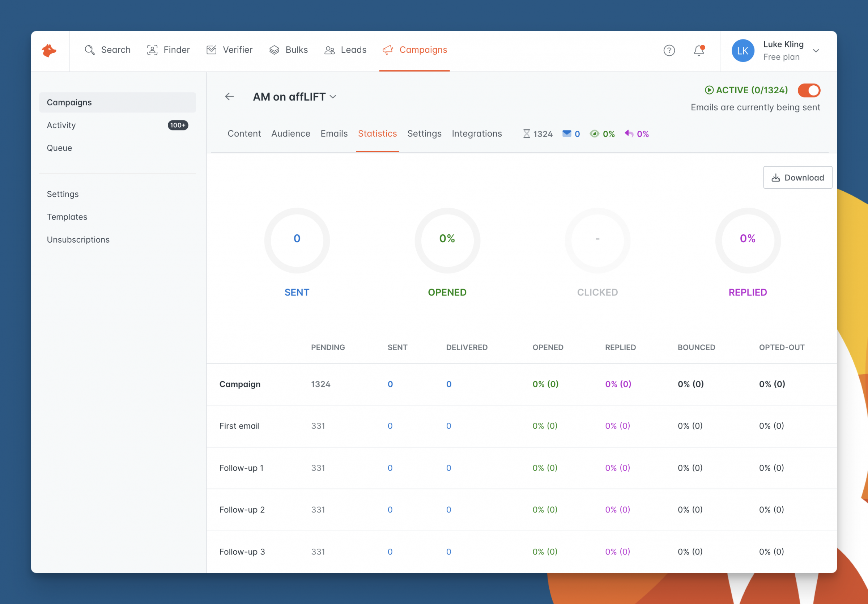Open the Integrations tab
This screenshot has height=604, width=868.
point(477,133)
